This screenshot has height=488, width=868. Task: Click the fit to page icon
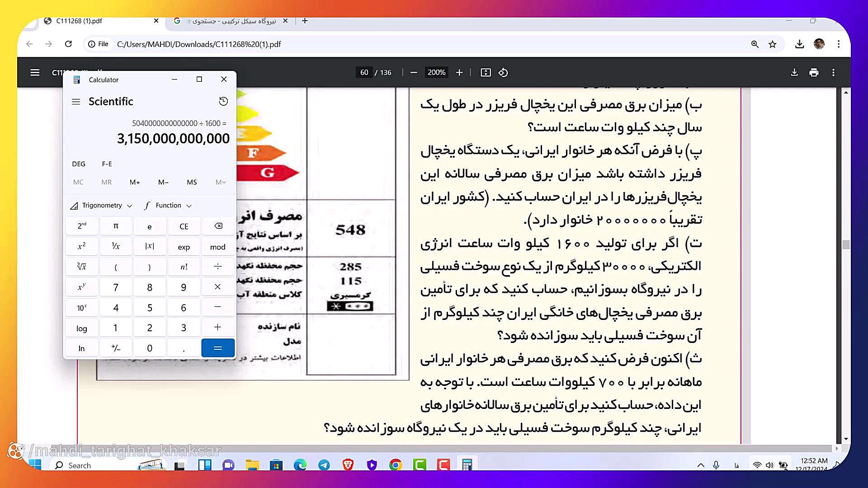(x=486, y=72)
